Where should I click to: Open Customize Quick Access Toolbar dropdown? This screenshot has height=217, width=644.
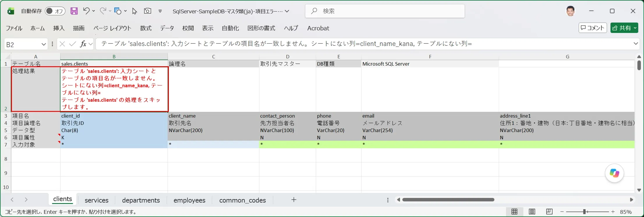[x=160, y=11]
